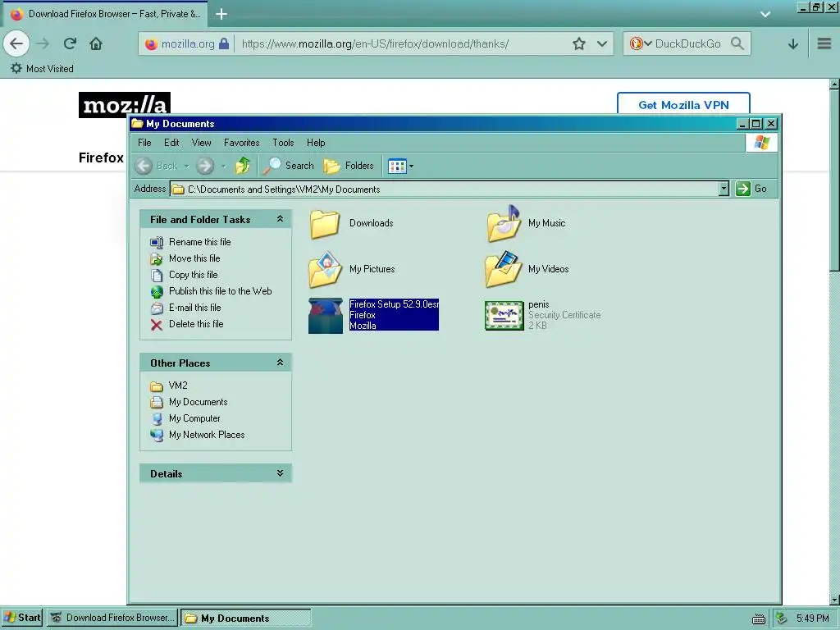This screenshot has width=840, height=630.
Task: Change search engine via DuckDuckGo icon
Action: click(x=640, y=43)
